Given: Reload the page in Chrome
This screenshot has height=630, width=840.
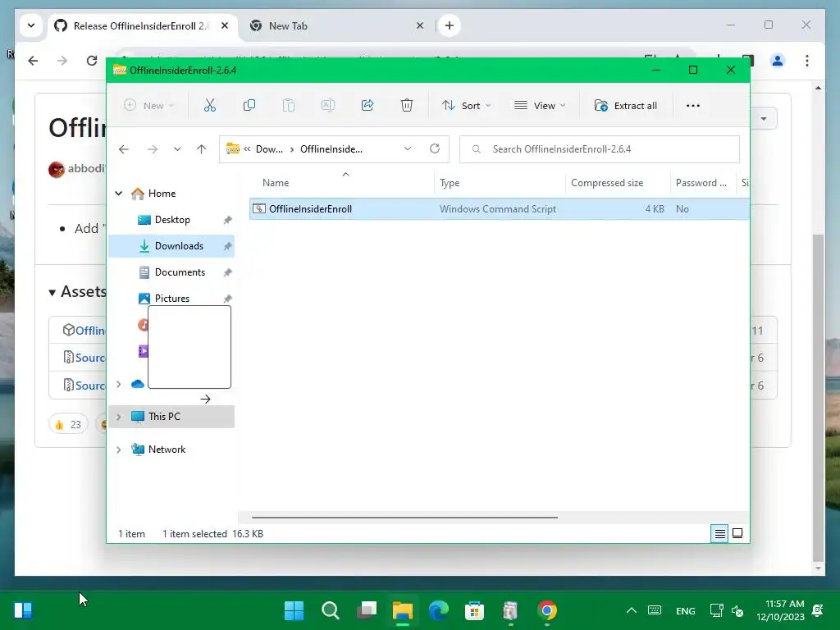Looking at the screenshot, I should [x=92, y=61].
